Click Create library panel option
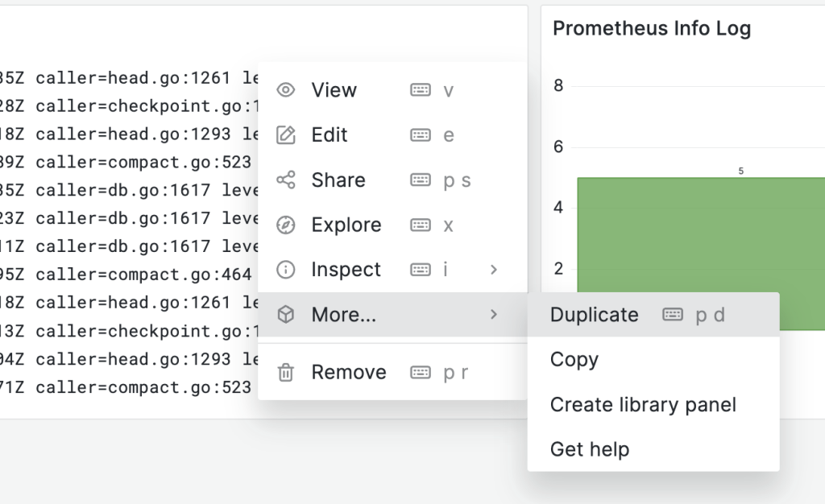825x504 pixels. (x=643, y=404)
